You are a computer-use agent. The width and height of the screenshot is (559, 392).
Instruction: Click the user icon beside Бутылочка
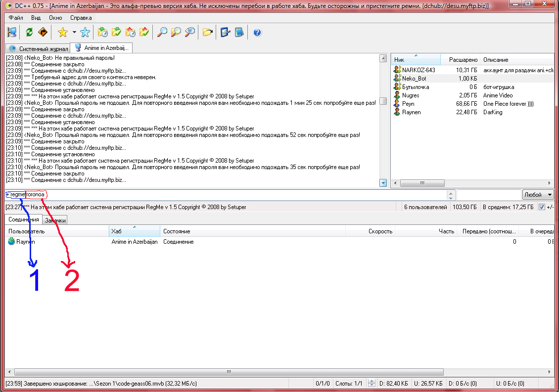397,87
